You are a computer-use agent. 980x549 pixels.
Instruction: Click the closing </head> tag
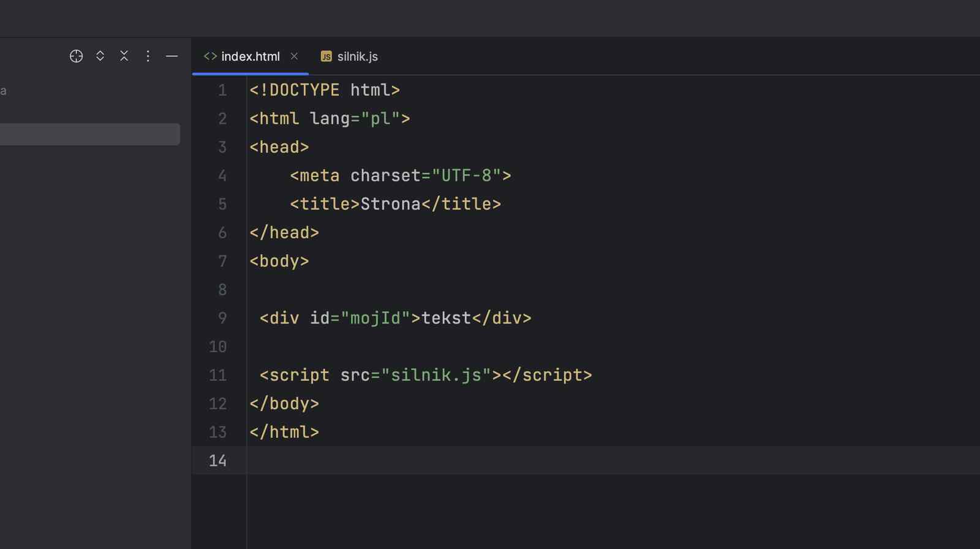pos(284,233)
